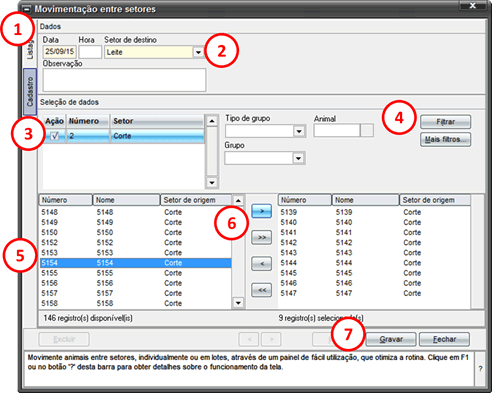Click sector grid cell with number 2
Image resolution: width=492 pixels, height=393 pixels.
[x=88, y=136]
